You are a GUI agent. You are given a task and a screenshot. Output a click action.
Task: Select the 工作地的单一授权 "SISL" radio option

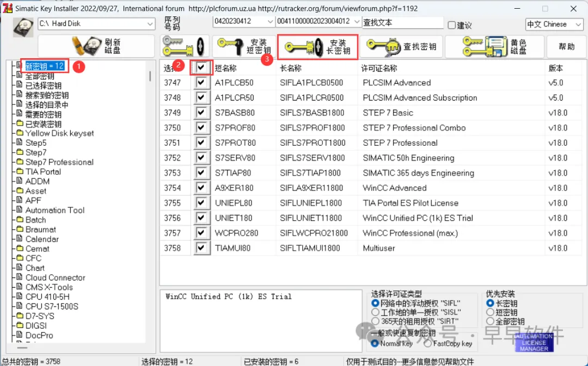pos(375,312)
